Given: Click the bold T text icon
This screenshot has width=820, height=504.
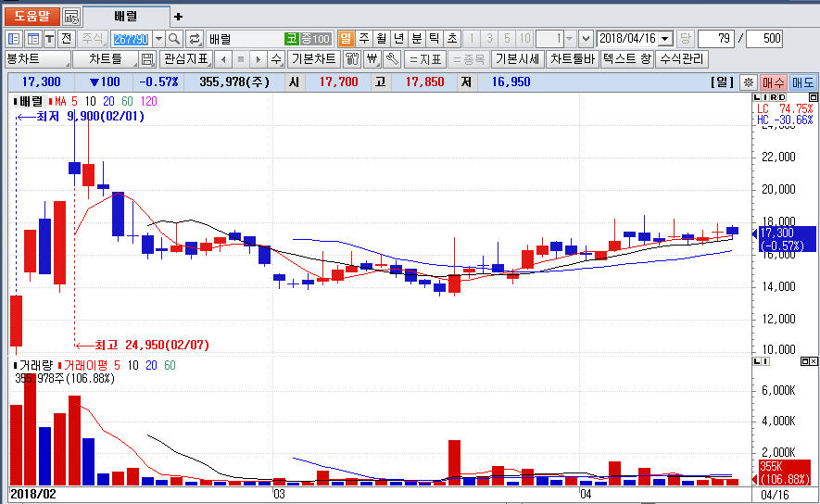Looking at the screenshot, I should [49, 39].
